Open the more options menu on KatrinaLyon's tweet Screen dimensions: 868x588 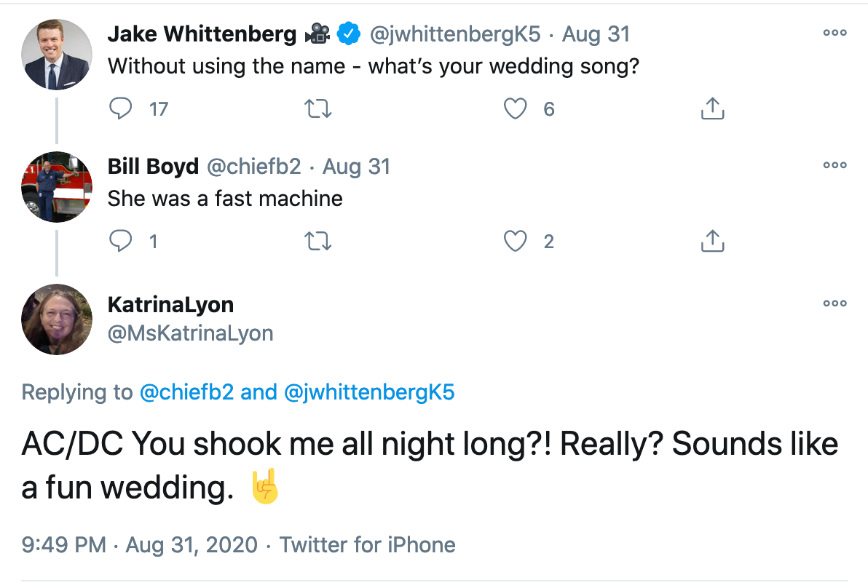[835, 303]
